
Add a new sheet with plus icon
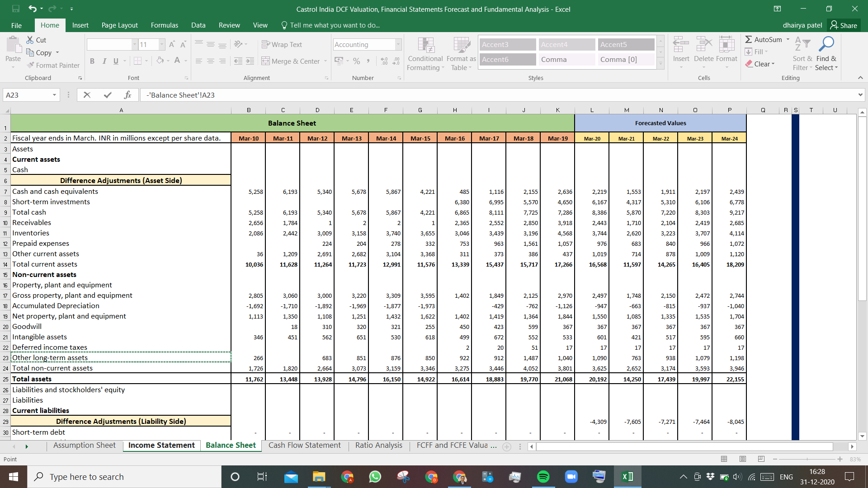click(x=507, y=447)
